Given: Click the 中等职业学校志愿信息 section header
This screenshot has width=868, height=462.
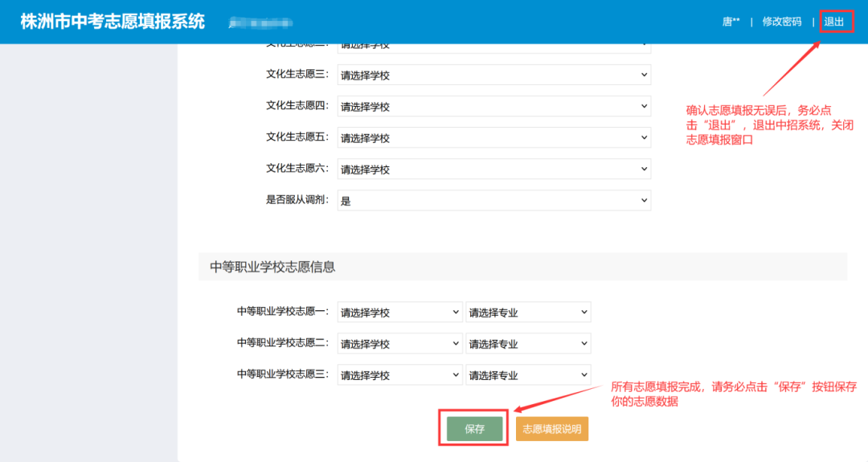Looking at the screenshot, I should pyautogui.click(x=272, y=268).
